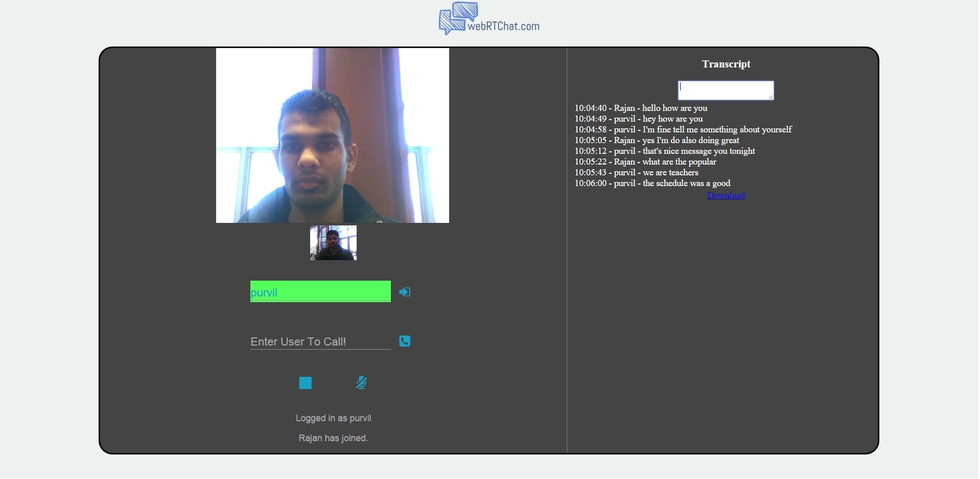The image size is (980, 479).
Task: Click 'Rajan has joined.' status message
Action: (333, 438)
